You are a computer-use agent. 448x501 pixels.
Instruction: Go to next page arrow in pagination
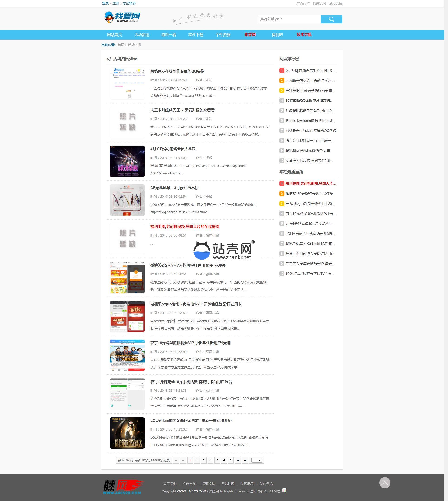238,460
